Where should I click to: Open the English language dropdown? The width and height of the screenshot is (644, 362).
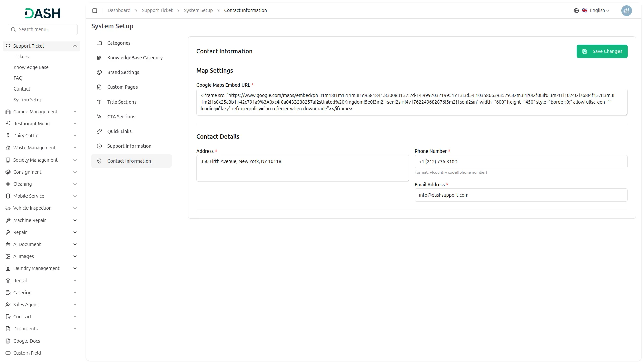coord(599,11)
